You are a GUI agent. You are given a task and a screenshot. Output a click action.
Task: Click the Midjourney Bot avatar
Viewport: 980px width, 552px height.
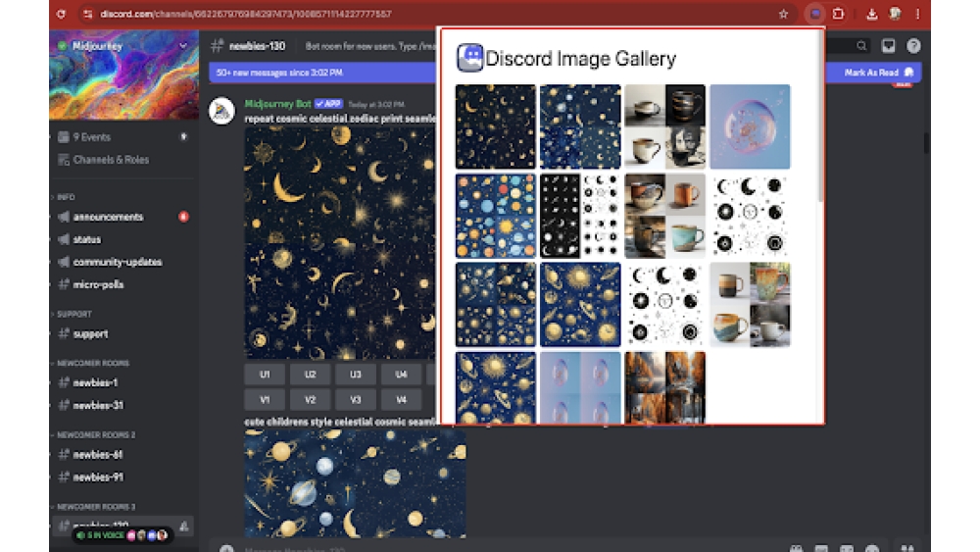tap(221, 111)
